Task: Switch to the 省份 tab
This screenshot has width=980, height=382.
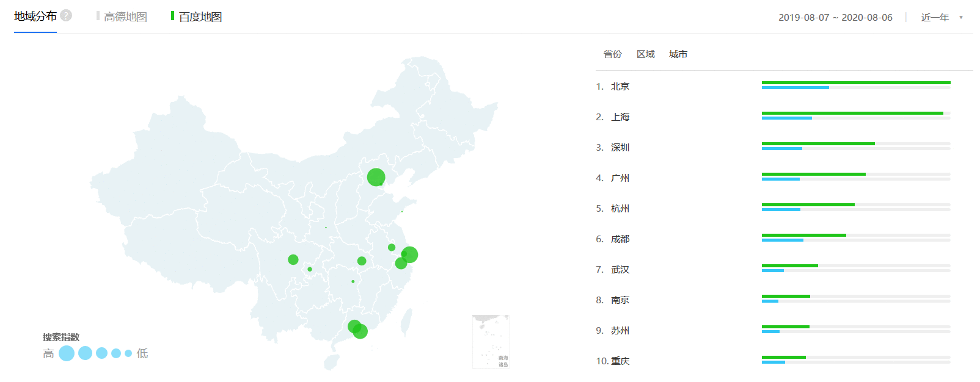Action: pos(612,54)
